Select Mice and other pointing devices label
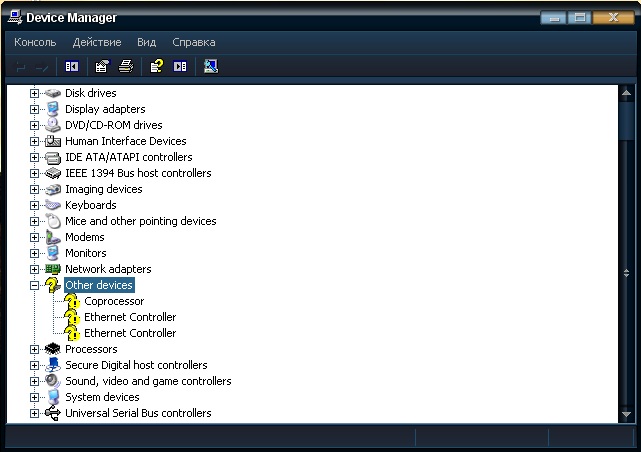This screenshot has height=452, width=641. tap(141, 221)
